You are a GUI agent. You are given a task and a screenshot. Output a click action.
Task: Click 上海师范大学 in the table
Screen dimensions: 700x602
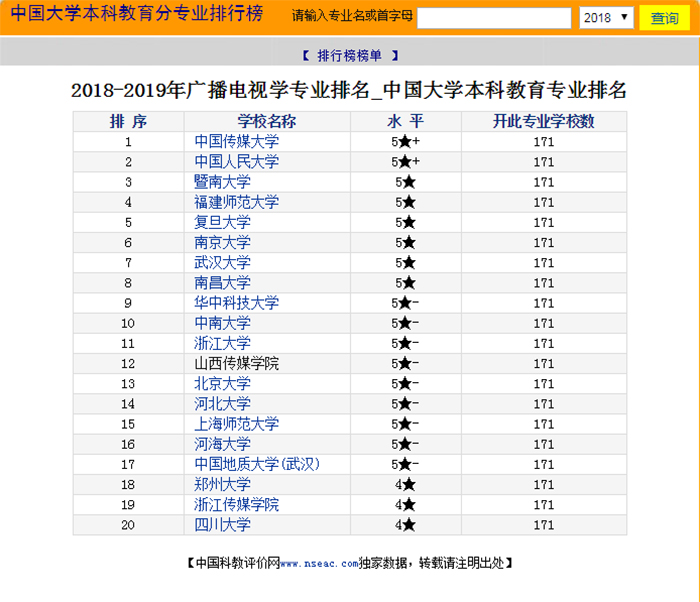point(236,424)
